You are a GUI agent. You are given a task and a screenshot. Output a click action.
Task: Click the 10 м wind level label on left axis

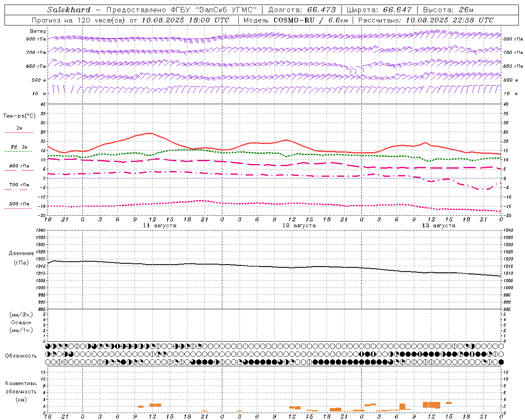point(39,94)
